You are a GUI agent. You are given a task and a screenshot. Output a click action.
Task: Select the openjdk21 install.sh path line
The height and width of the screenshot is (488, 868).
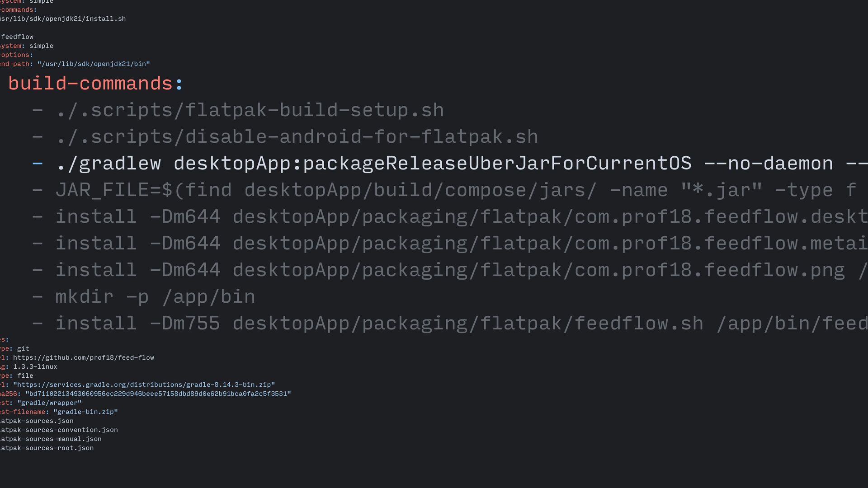pos(63,19)
